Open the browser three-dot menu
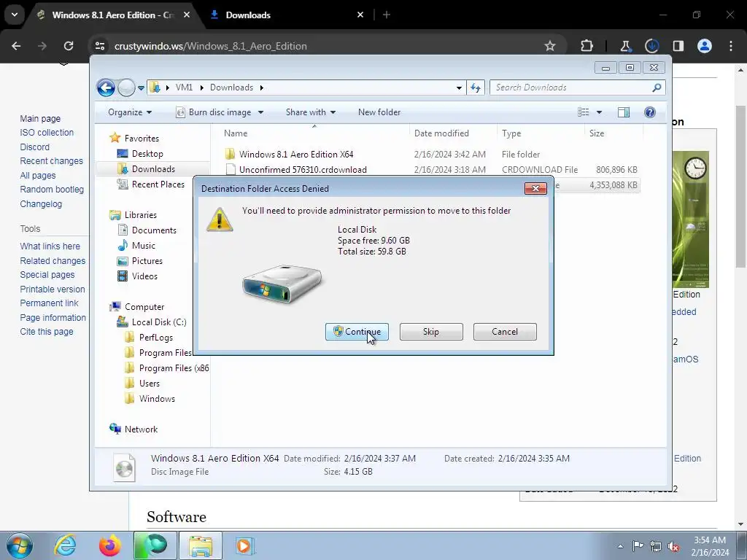747x560 pixels. click(x=731, y=46)
